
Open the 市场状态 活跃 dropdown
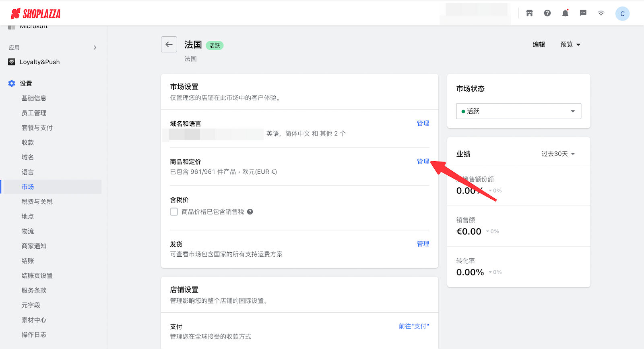pyautogui.click(x=518, y=111)
